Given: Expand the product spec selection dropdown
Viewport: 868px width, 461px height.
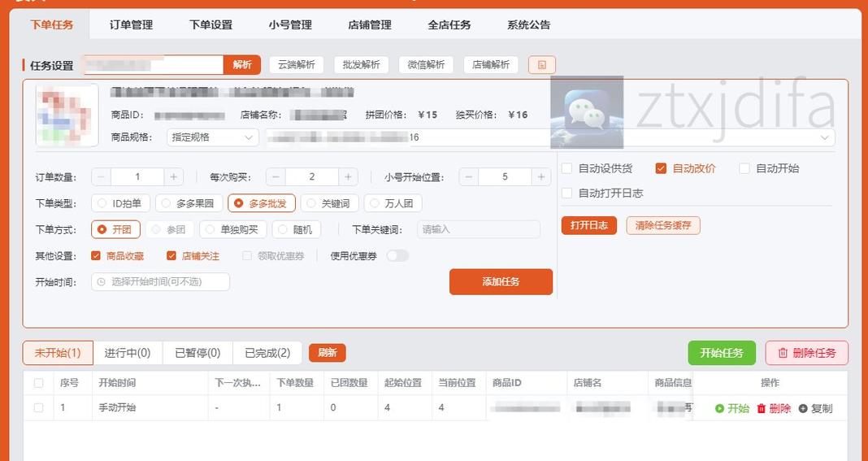Looking at the screenshot, I should 549,137.
